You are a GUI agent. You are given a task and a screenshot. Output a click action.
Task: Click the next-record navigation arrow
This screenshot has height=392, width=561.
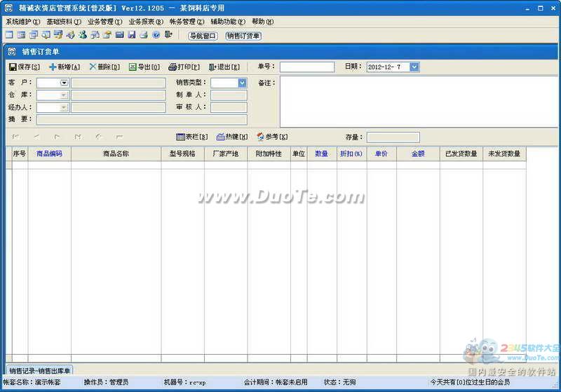(57, 137)
